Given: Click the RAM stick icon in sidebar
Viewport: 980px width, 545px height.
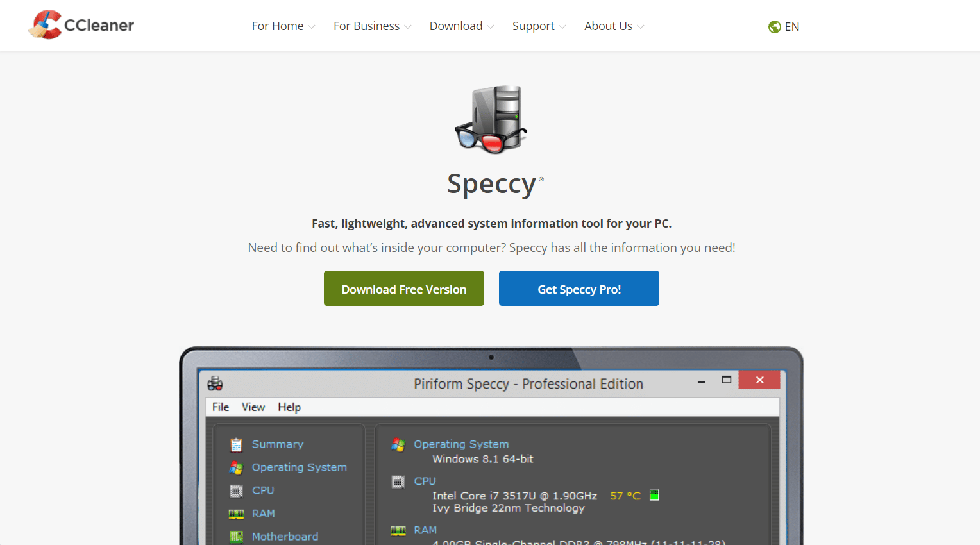Looking at the screenshot, I should [236, 514].
